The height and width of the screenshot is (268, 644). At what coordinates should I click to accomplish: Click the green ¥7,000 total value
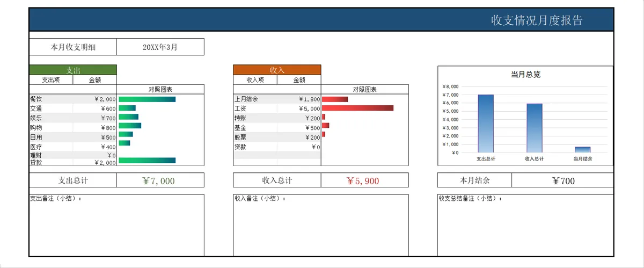pyautogui.click(x=160, y=180)
